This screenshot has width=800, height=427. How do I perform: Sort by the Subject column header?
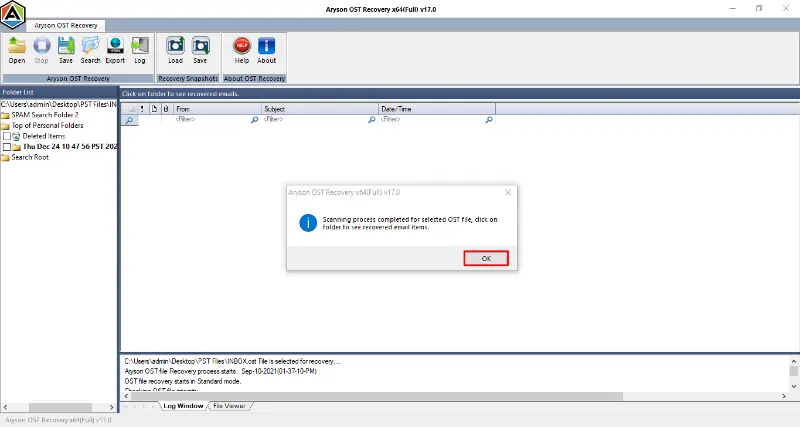[x=320, y=109]
